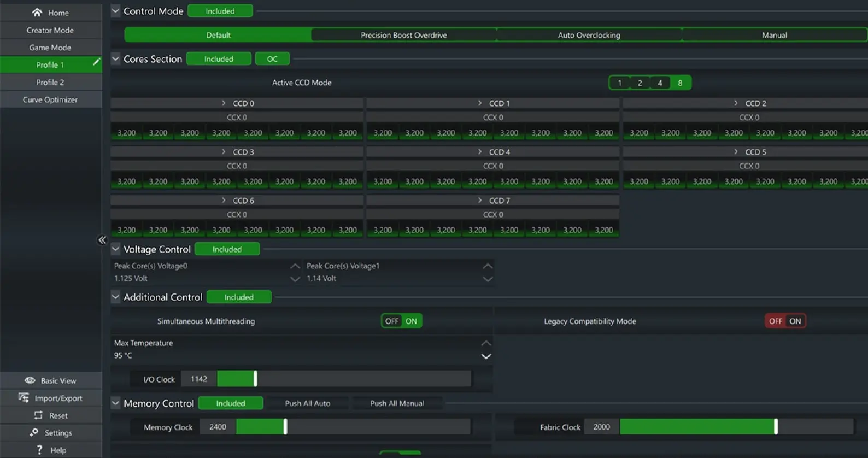Expand CCD 6 chevron
This screenshot has height=458, width=868.
pyautogui.click(x=224, y=200)
